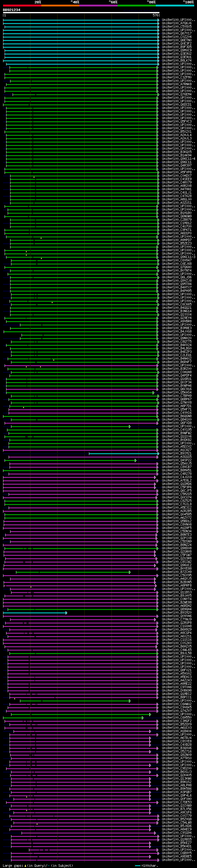Click the white query sequence ruler bar

(x=81, y=13)
